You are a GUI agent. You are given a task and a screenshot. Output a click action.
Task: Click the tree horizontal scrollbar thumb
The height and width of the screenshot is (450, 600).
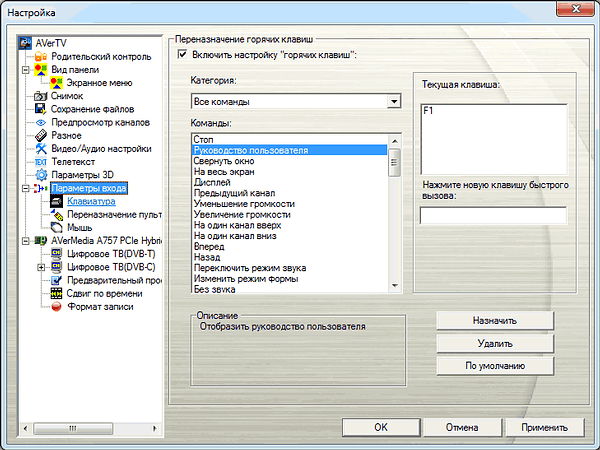point(73,428)
